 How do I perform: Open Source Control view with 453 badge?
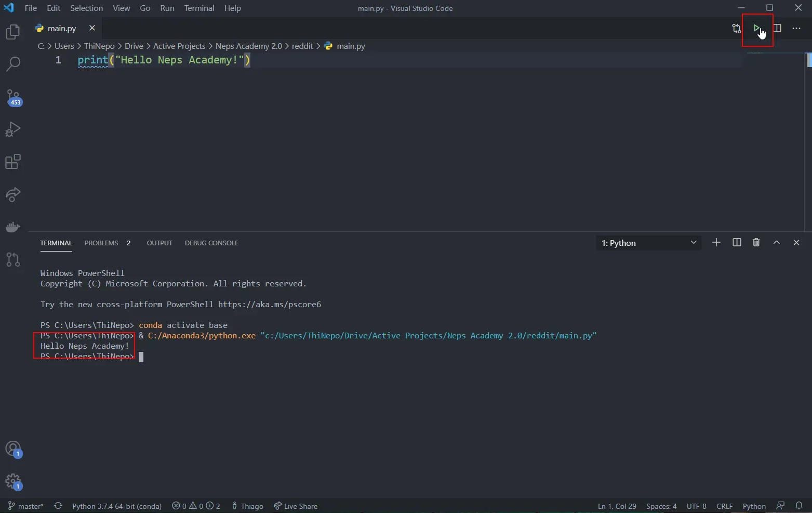tap(13, 97)
